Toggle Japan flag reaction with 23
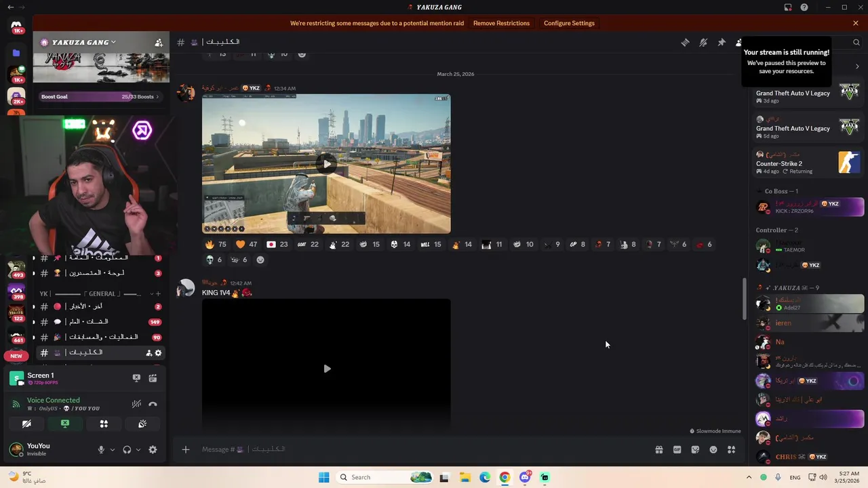 click(x=277, y=245)
